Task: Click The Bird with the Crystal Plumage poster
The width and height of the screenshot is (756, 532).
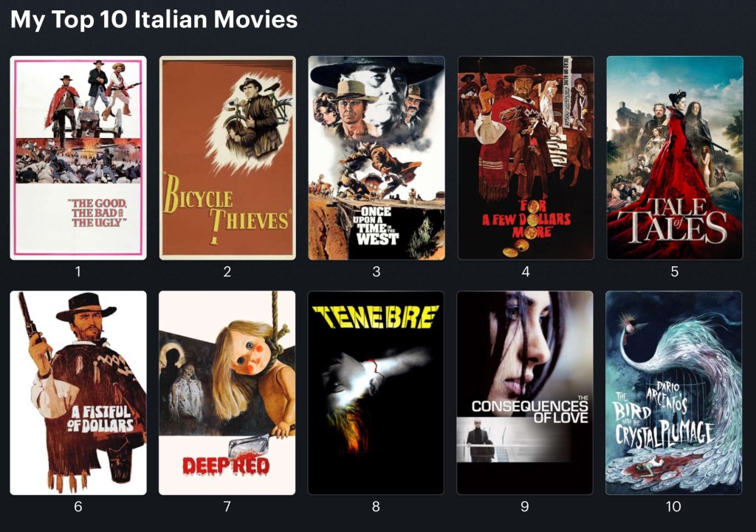Action: tap(673, 393)
